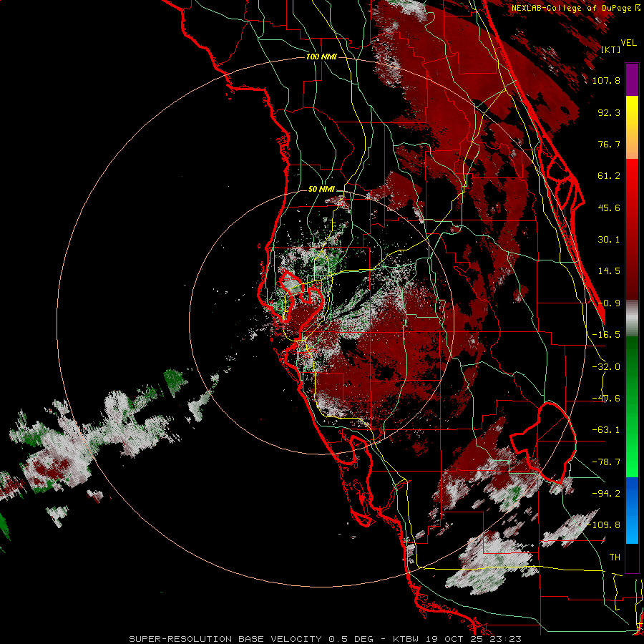644x644 pixels.
Task: Select the -47.6 velocity scale value
Action: click(606, 399)
